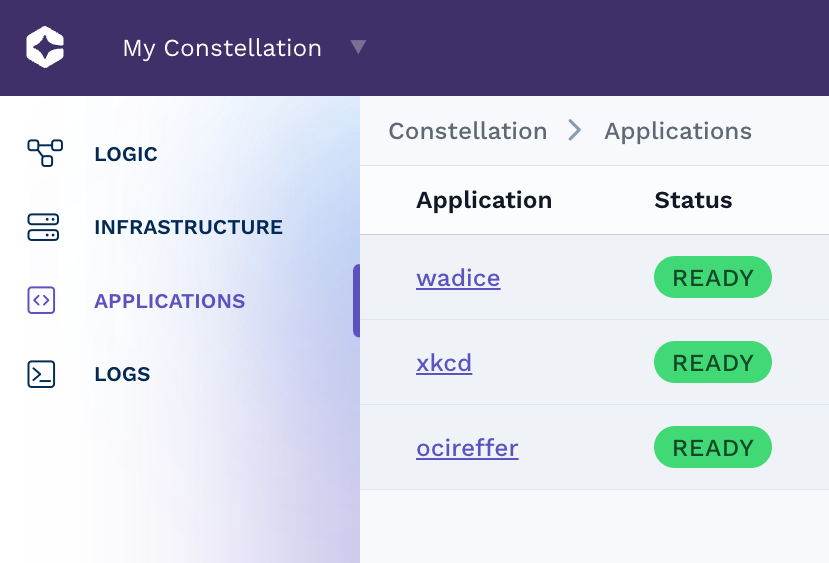Open the My Constellation dropdown arrow
829x563 pixels.
pos(358,47)
